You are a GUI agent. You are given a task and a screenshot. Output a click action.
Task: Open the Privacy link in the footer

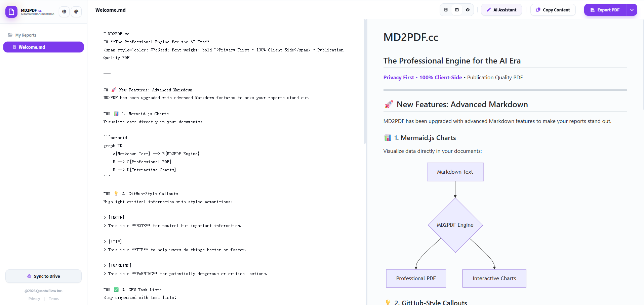(x=34, y=299)
